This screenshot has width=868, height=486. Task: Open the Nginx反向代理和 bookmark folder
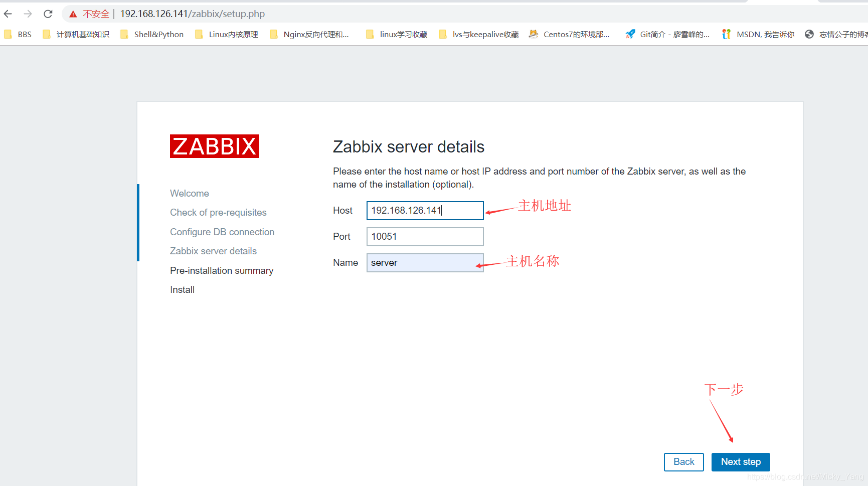(x=309, y=34)
